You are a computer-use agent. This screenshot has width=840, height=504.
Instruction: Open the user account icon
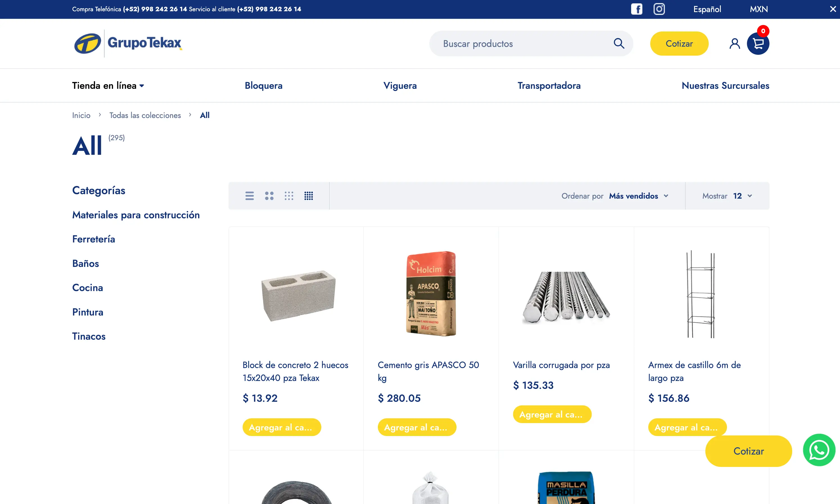click(x=734, y=44)
